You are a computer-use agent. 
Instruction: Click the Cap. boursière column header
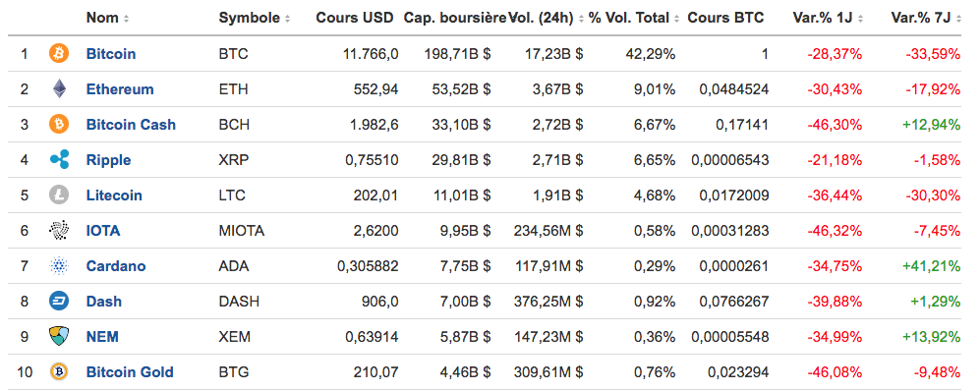[x=455, y=18]
